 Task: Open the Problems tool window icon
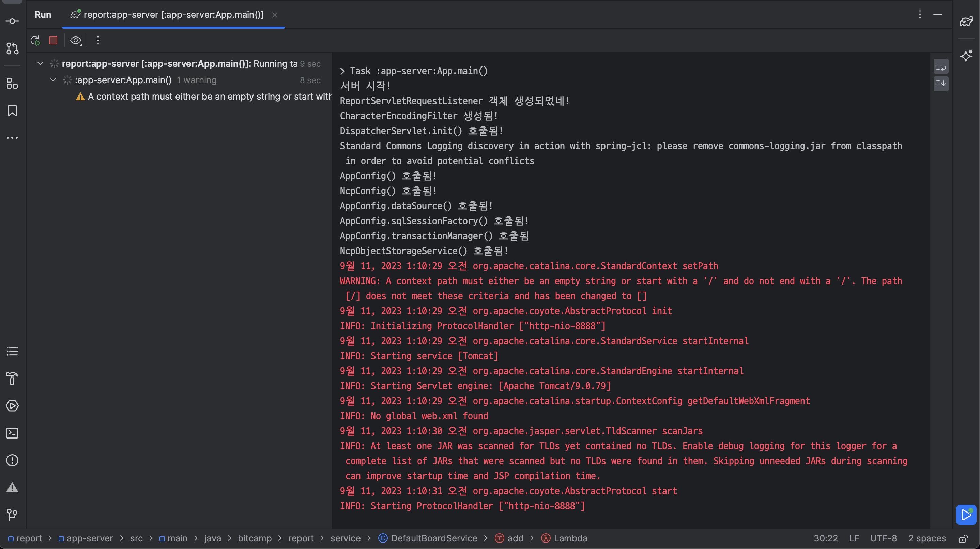pos(12,460)
